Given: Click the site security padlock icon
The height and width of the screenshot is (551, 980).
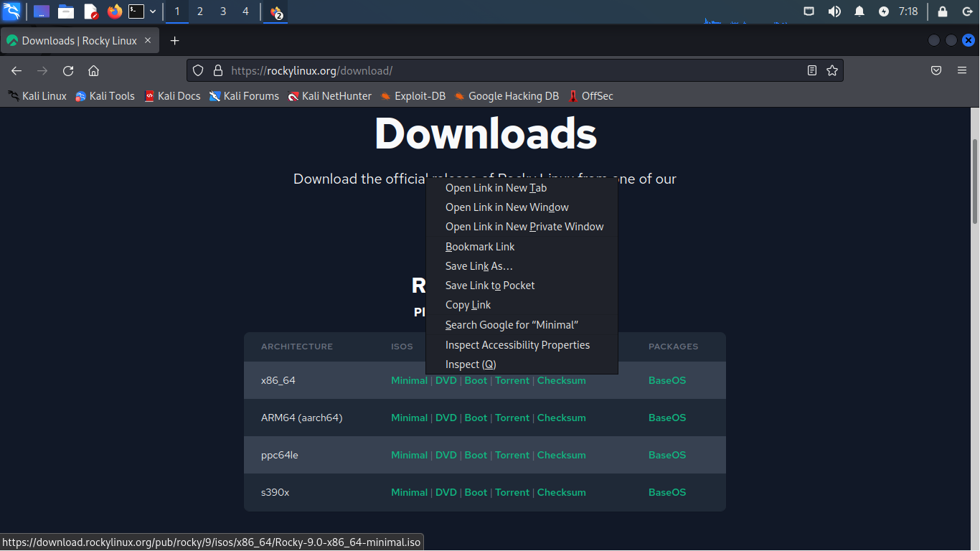Looking at the screenshot, I should [218, 70].
